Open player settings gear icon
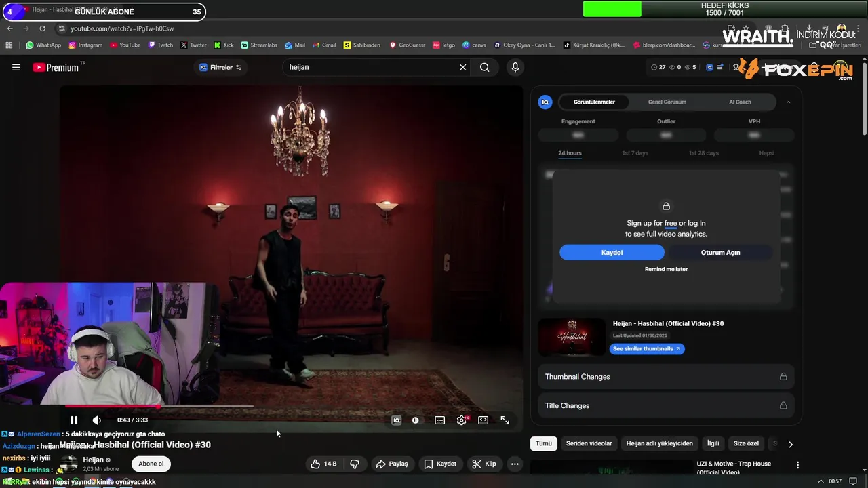 (x=462, y=420)
